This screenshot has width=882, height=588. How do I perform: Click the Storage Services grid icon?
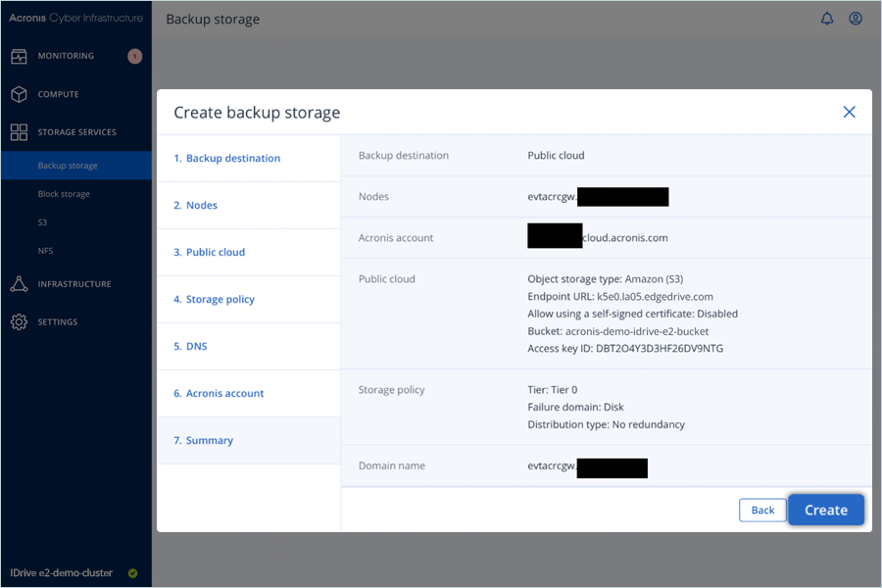click(x=19, y=132)
